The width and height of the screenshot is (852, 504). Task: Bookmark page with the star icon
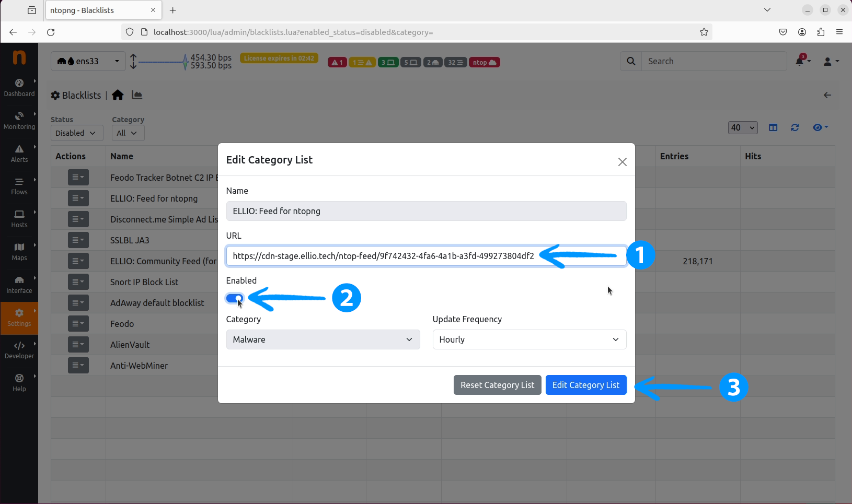[x=704, y=32]
